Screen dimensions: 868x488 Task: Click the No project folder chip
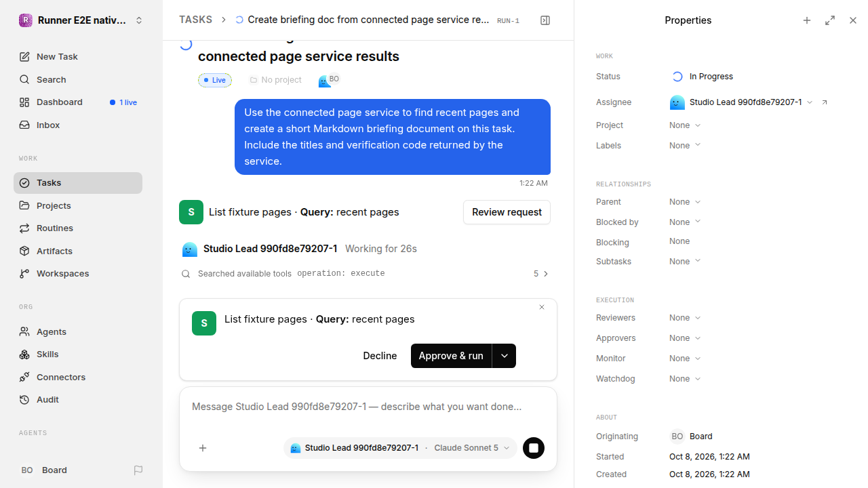[x=275, y=80]
